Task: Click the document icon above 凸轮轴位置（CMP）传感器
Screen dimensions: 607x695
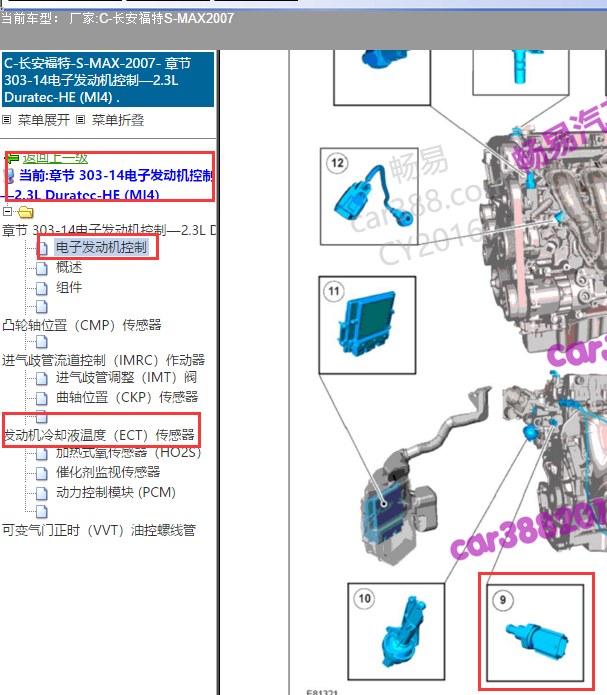Action: tap(42, 306)
